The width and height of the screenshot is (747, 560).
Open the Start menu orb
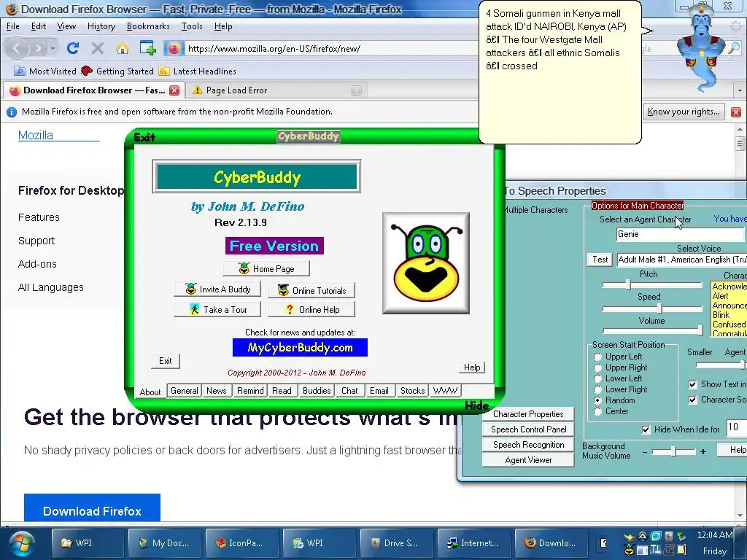(x=21, y=543)
